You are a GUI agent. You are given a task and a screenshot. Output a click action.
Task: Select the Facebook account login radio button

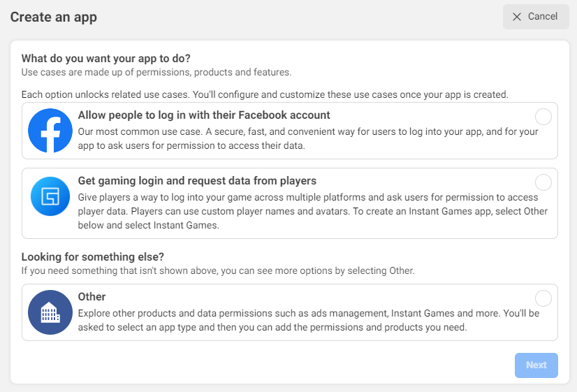click(543, 117)
